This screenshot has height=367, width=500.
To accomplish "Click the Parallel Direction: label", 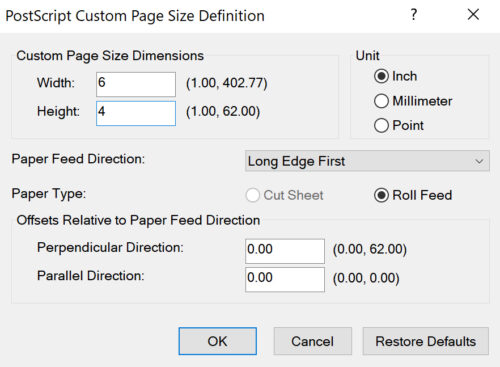I will (x=91, y=276).
